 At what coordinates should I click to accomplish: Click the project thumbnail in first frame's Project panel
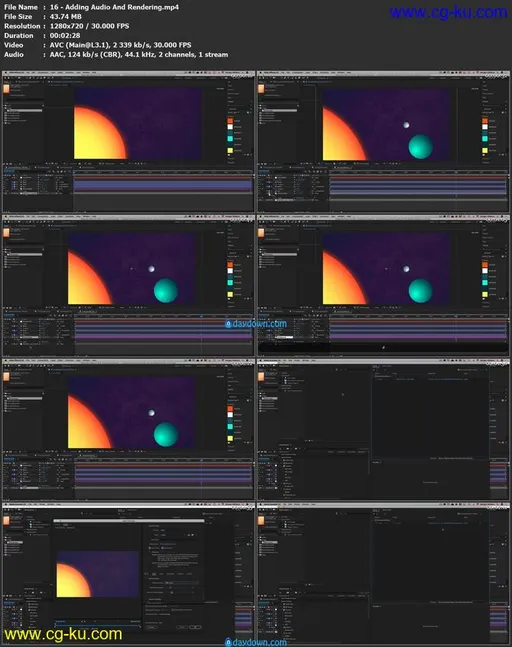7,88
